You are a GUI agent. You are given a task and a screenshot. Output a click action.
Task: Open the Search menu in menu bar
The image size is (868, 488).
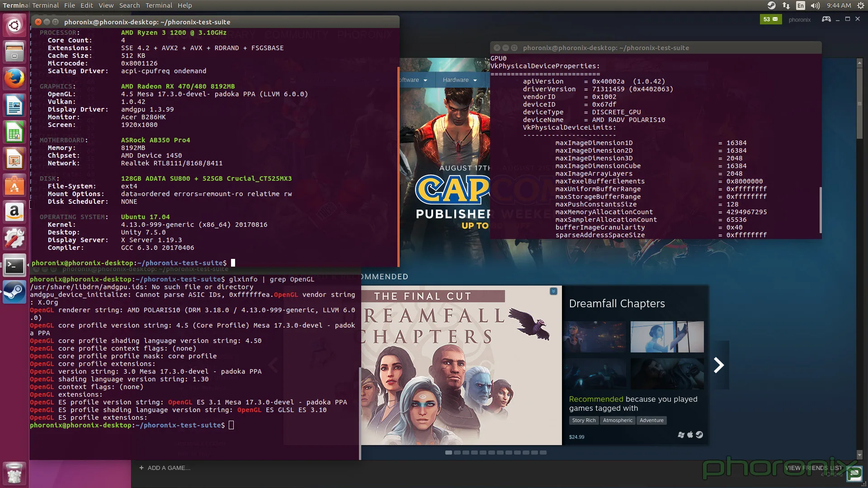click(x=129, y=5)
